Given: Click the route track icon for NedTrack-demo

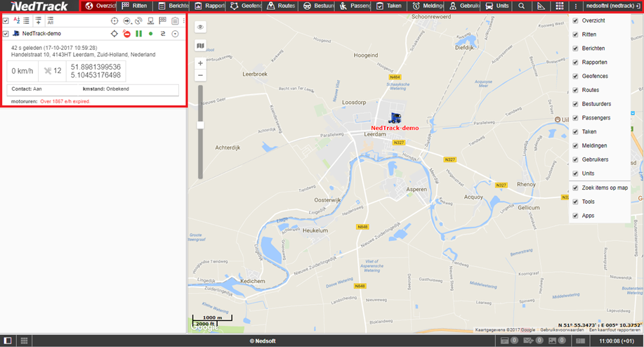Looking at the screenshot, I should [x=163, y=34].
